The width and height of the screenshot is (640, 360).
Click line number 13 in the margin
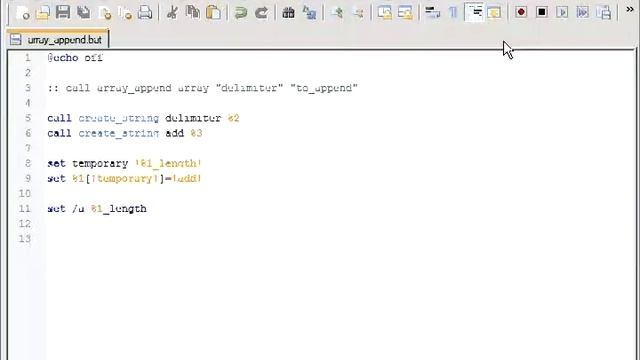point(25,239)
